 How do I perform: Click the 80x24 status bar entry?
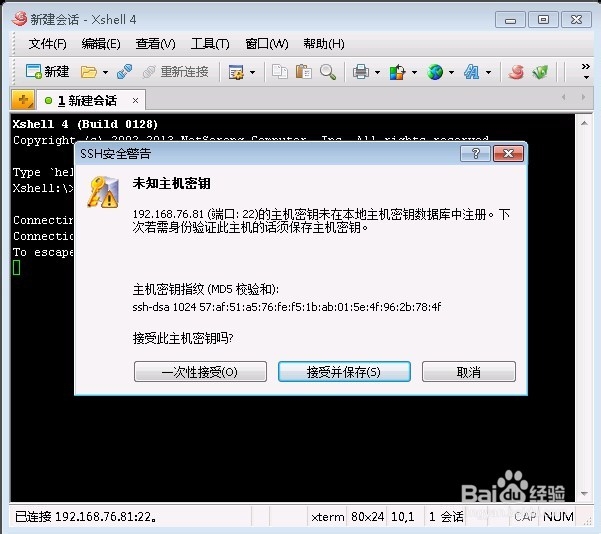pos(367,517)
